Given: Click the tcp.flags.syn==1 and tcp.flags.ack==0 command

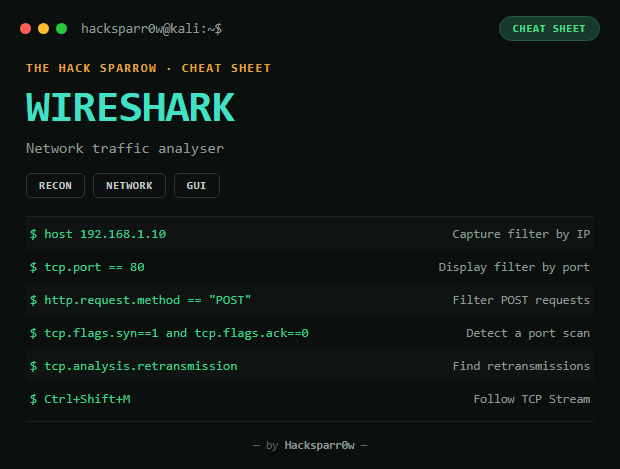Looking at the screenshot, I should [176, 333].
